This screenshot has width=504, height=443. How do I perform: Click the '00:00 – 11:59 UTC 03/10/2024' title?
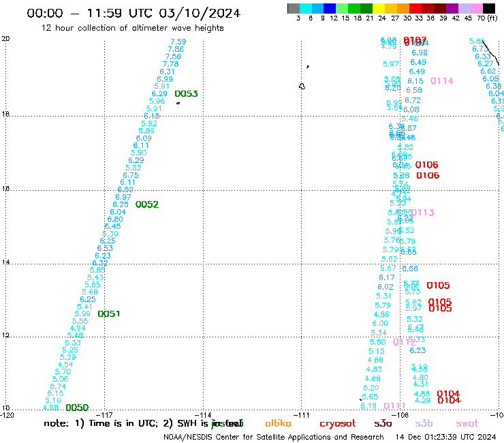133,13
